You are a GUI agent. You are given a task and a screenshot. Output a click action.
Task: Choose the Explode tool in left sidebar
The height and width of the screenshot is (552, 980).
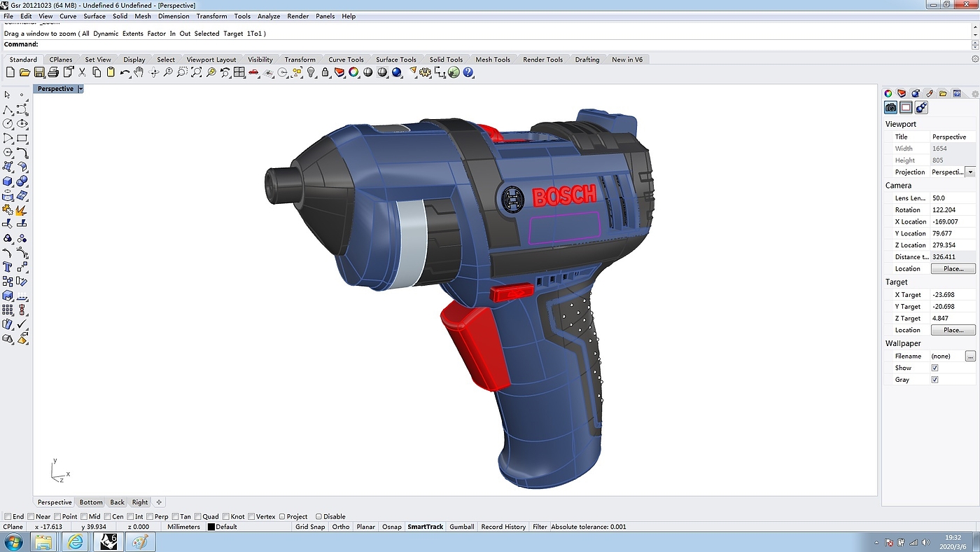click(x=22, y=209)
